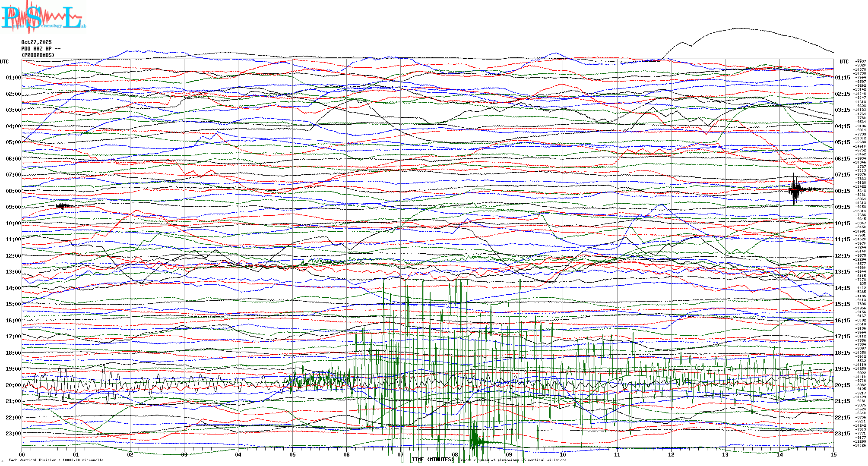Click the 20:15 time label on right
Screen dimensions: 868x466
coord(842,385)
